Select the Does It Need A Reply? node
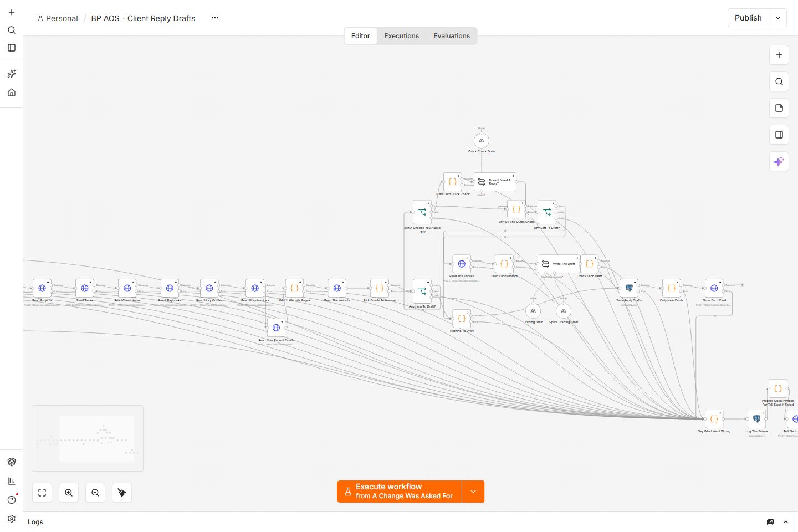The height and width of the screenshot is (532, 798). [495, 182]
